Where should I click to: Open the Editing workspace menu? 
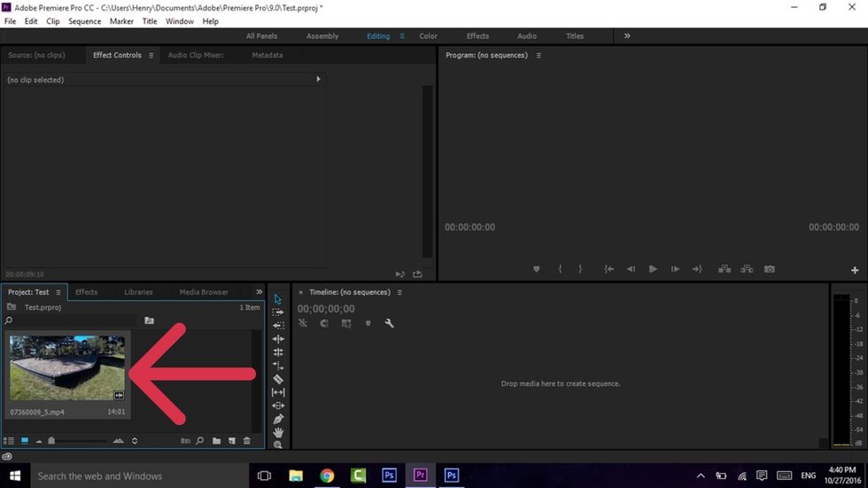[402, 36]
